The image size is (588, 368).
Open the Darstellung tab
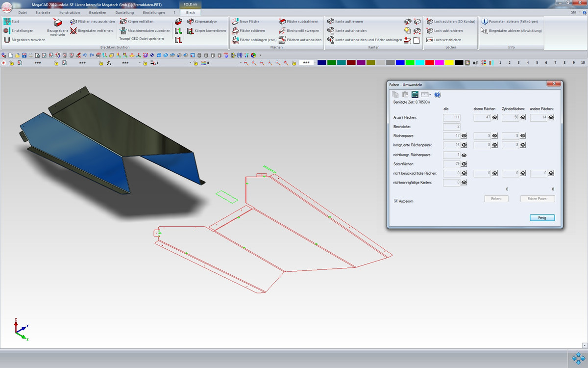point(124,12)
